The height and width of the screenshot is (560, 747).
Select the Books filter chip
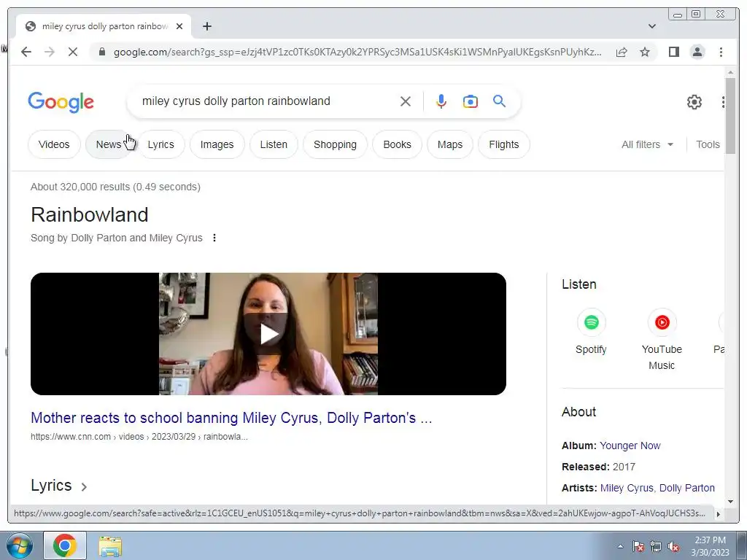pyautogui.click(x=397, y=144)
